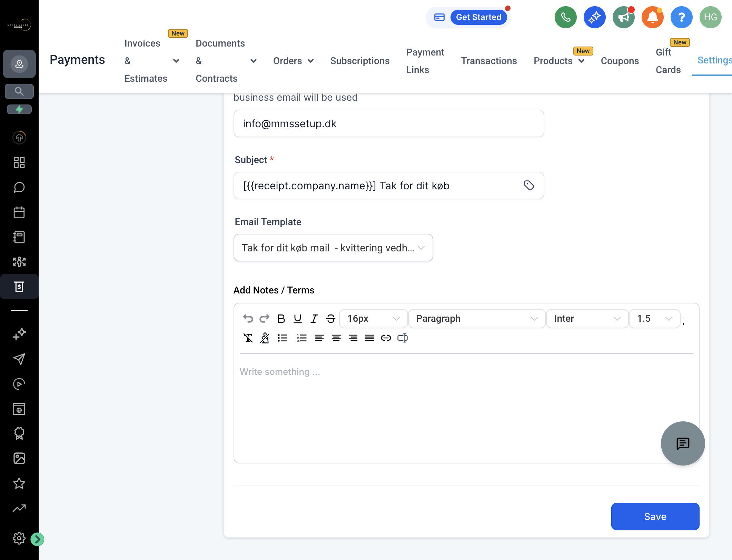Screen dimensions: 732x560
Task: Open merge tag picker in Subject field
Action: pyautogui.click(x=529, y=186)
